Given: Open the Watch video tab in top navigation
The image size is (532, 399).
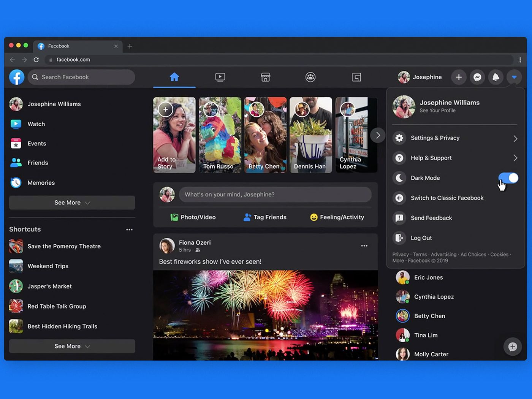Looking at the screenshot, I should click(x=220, y=77).
